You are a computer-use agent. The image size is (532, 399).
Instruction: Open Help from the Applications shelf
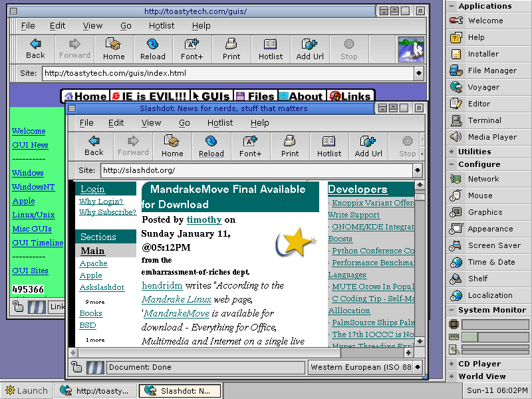click(489, 37)
